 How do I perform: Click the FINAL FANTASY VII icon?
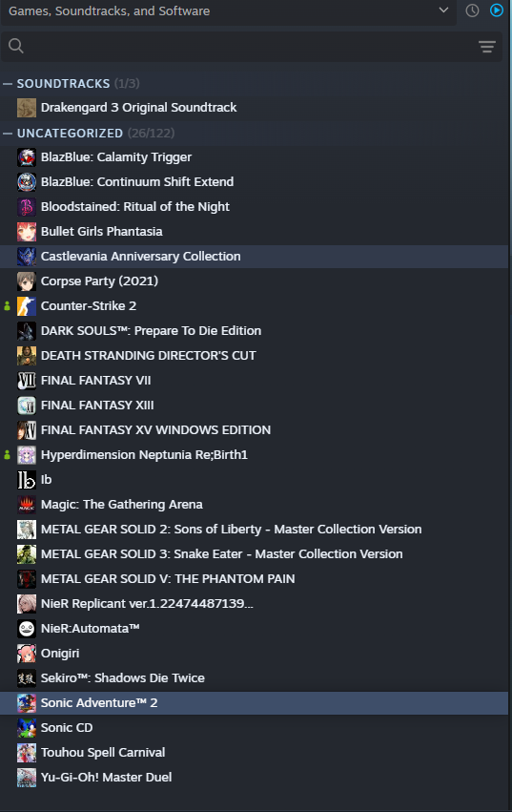(x=27, y=381)
